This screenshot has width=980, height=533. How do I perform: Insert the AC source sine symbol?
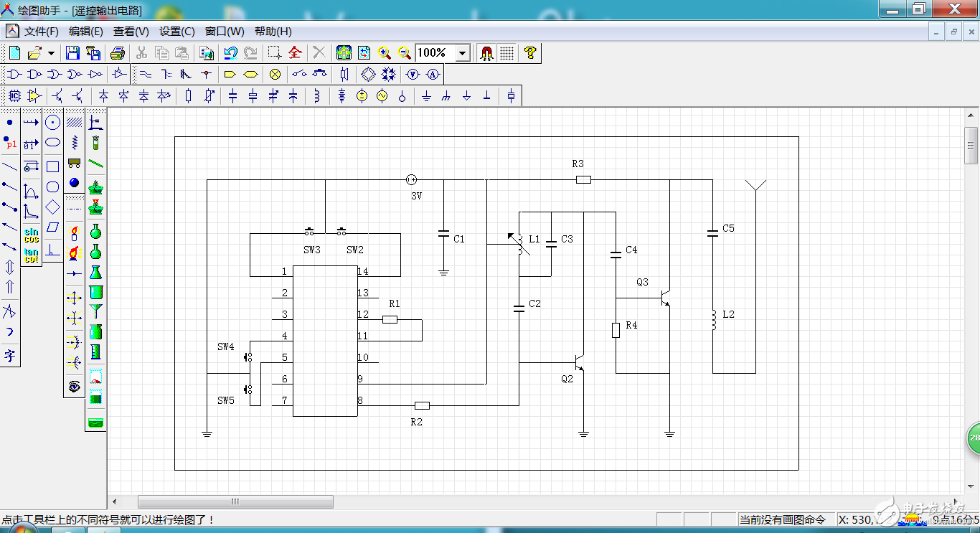382,95
